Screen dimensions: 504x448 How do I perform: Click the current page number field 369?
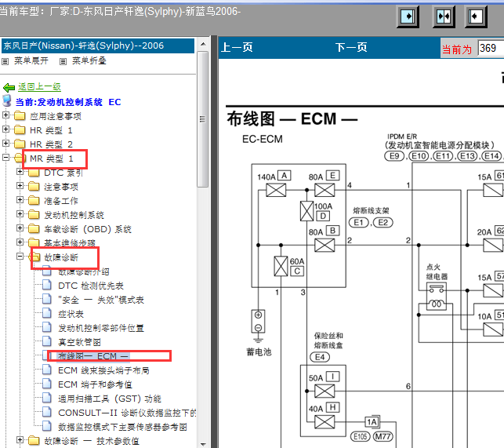click(491, 49)
